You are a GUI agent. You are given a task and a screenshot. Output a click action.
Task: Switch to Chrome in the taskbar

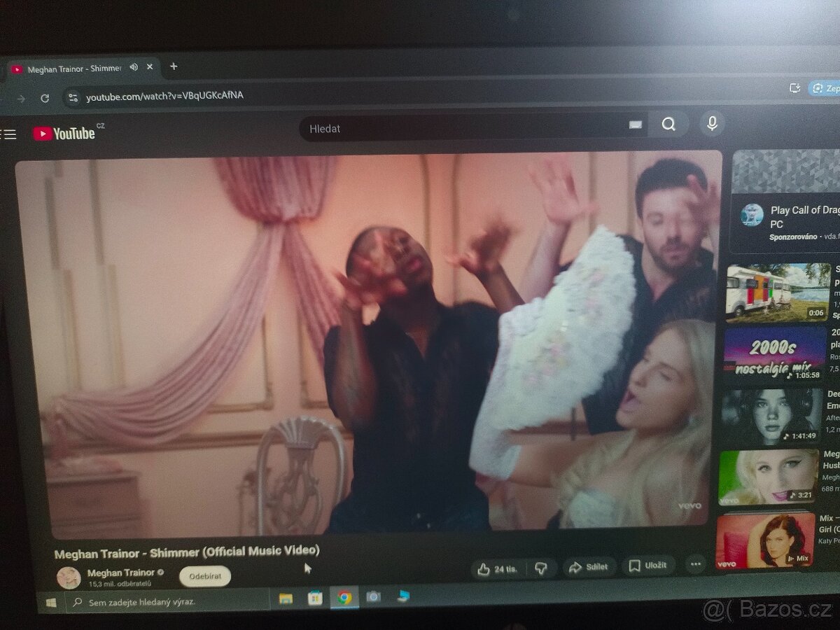[344, 597]
